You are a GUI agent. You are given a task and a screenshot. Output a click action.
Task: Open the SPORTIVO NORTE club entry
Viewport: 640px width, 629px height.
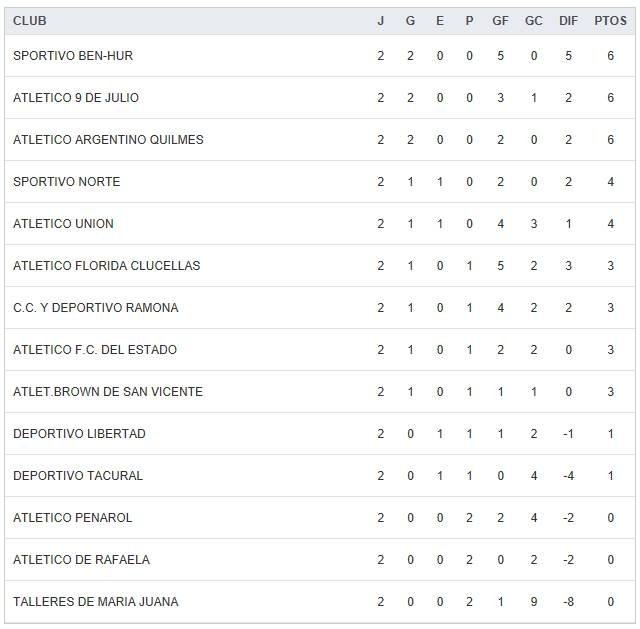pyautogui.click(x=66, y=182)
